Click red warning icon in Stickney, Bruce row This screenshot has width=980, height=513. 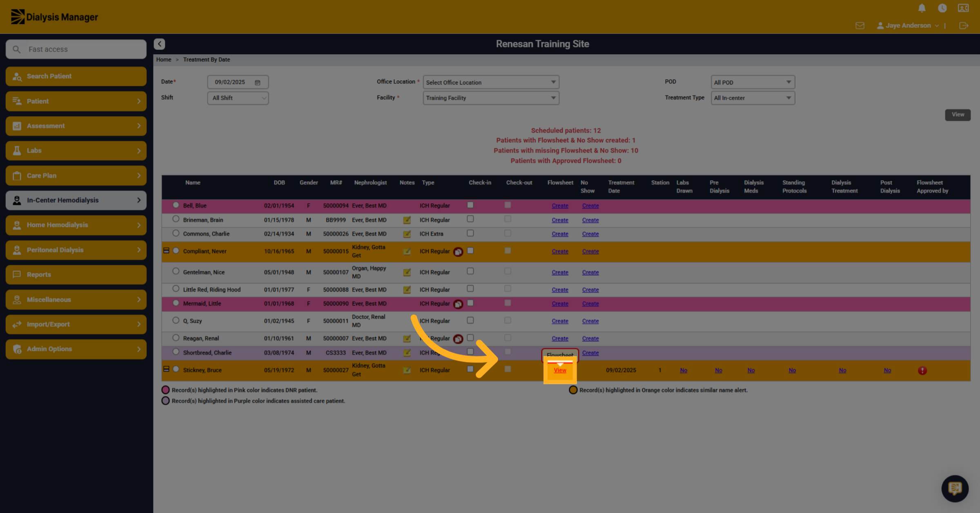[922, 371]
